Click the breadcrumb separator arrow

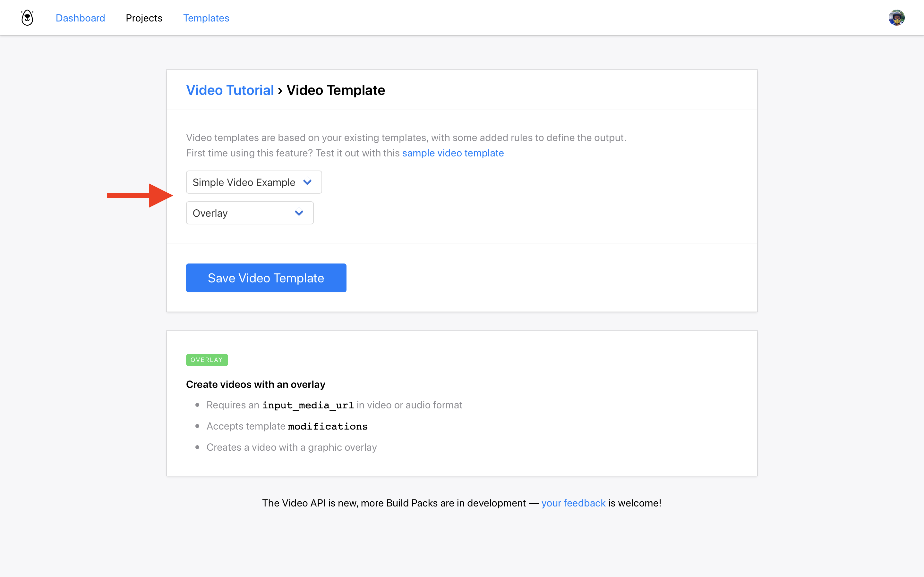point(280,91)
